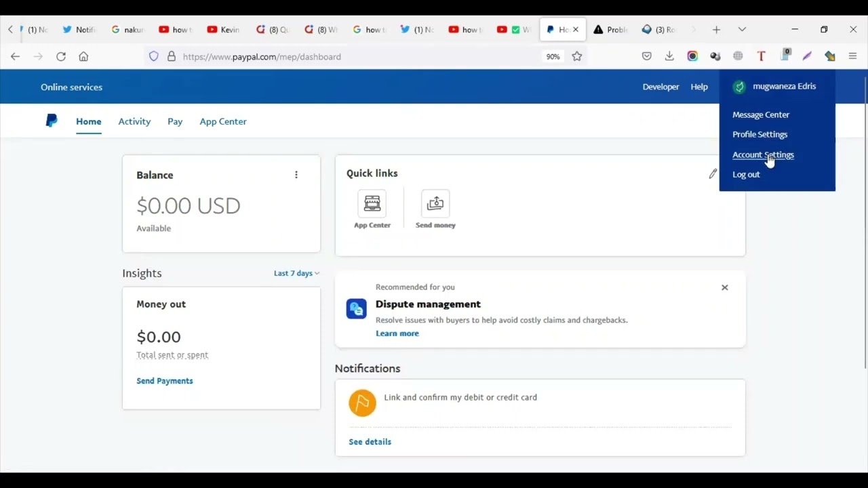Screen dimensions: 868x488
Task: Reload the PayPal page
Action: (61, 56)
